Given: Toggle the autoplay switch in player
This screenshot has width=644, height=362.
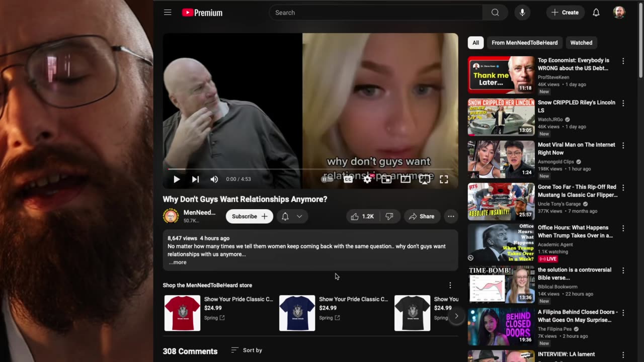Looking at the screenshot, I should [x=328, y=179].
